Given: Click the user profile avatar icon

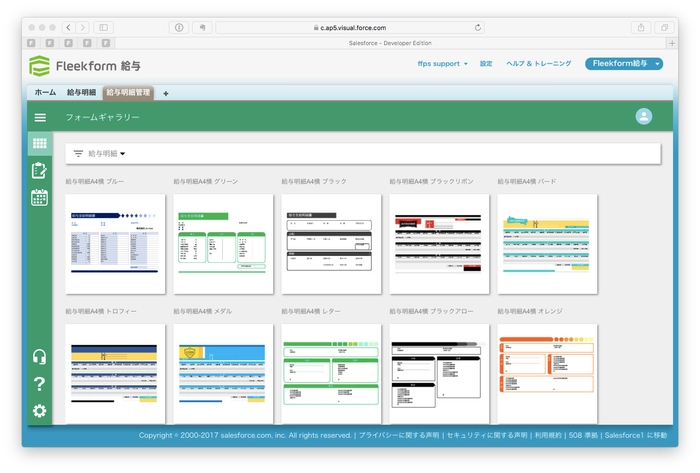Looking at the screenshot, I should [644, 117].
